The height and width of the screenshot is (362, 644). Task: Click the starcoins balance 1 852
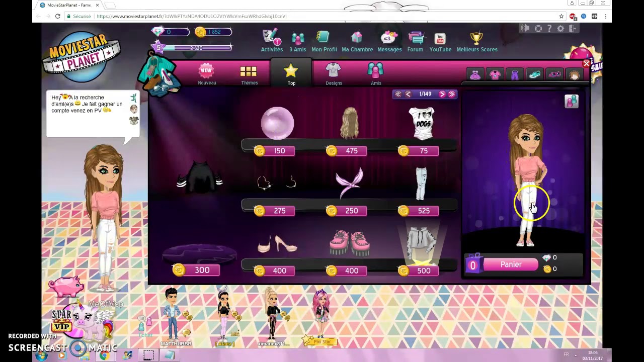coord(213,32)
